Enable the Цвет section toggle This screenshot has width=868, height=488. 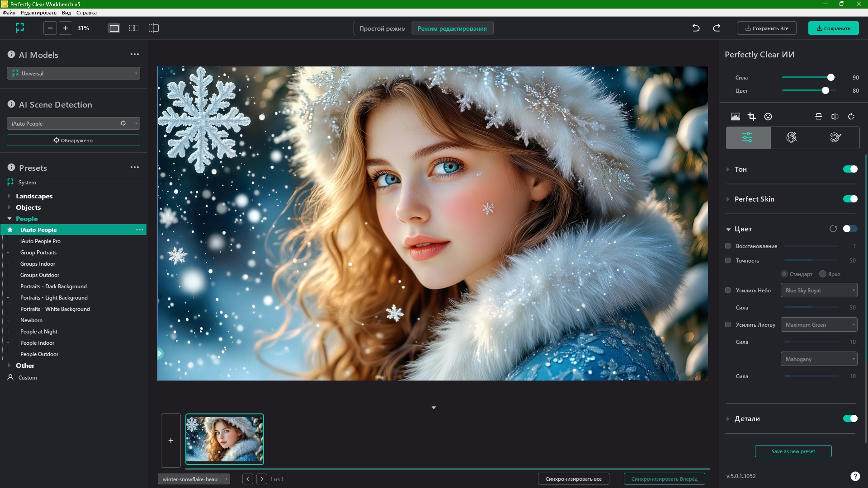[x=850, y=229]
